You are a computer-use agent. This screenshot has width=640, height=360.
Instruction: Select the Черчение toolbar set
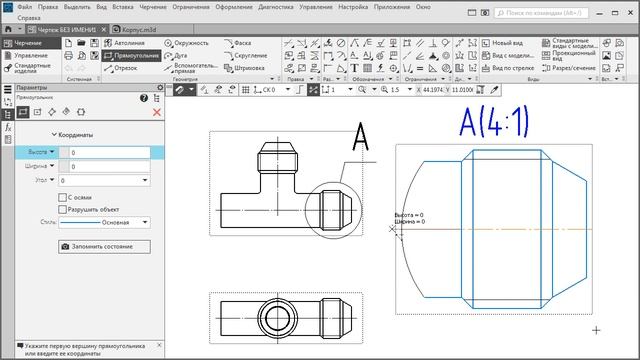click(x=31, y=43)
